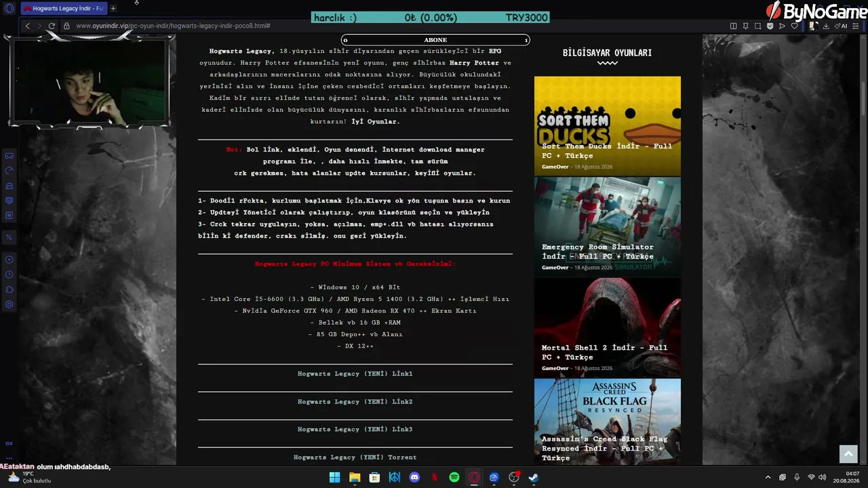Open Hogwarts Legacy (YENİ) Link2
The width and height of the screenshot is (868, 488).
tap(355, 401)
